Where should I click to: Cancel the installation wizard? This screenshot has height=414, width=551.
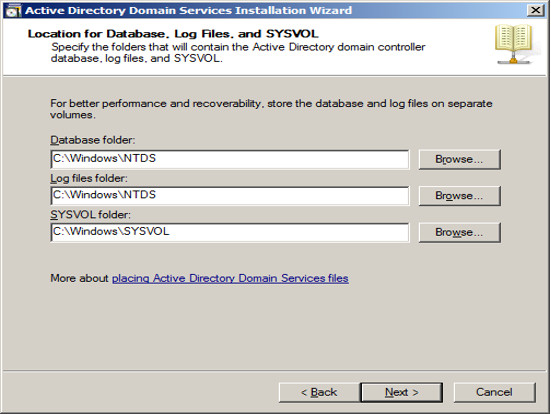coord(494,392)
